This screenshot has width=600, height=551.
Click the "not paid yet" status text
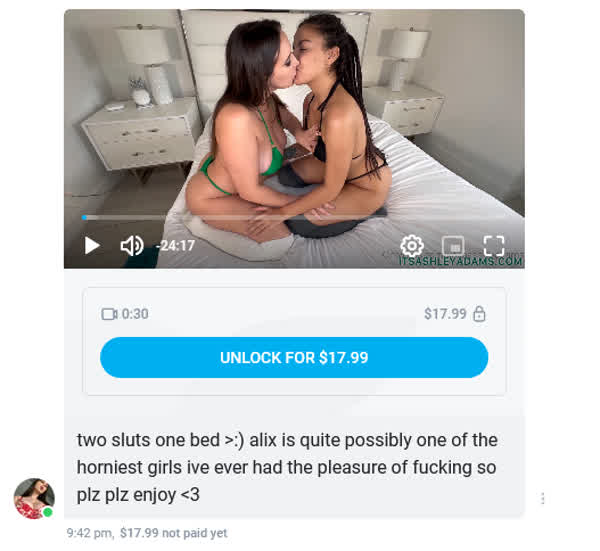(194, 533)
